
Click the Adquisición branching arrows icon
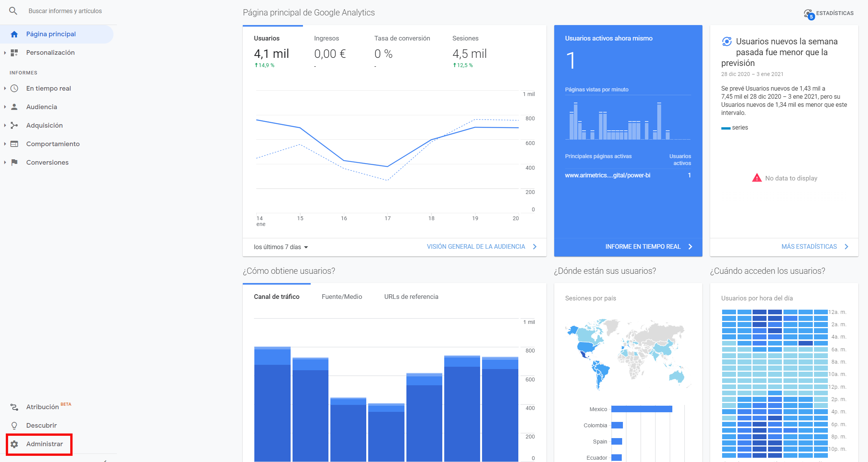14,125
